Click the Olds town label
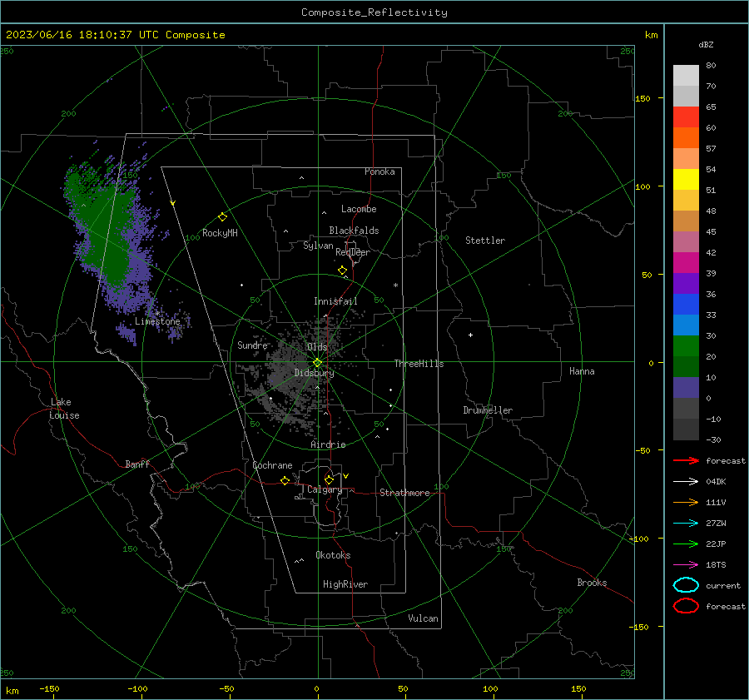Screen dimensions: 749x700 pyautogui.click(x=317, y=346)
